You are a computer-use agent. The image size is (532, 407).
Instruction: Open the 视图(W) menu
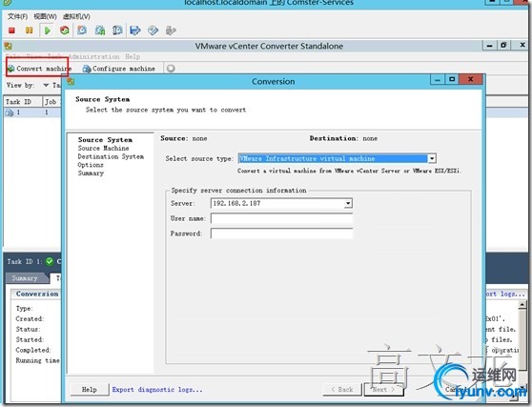[x=45, y=16]
